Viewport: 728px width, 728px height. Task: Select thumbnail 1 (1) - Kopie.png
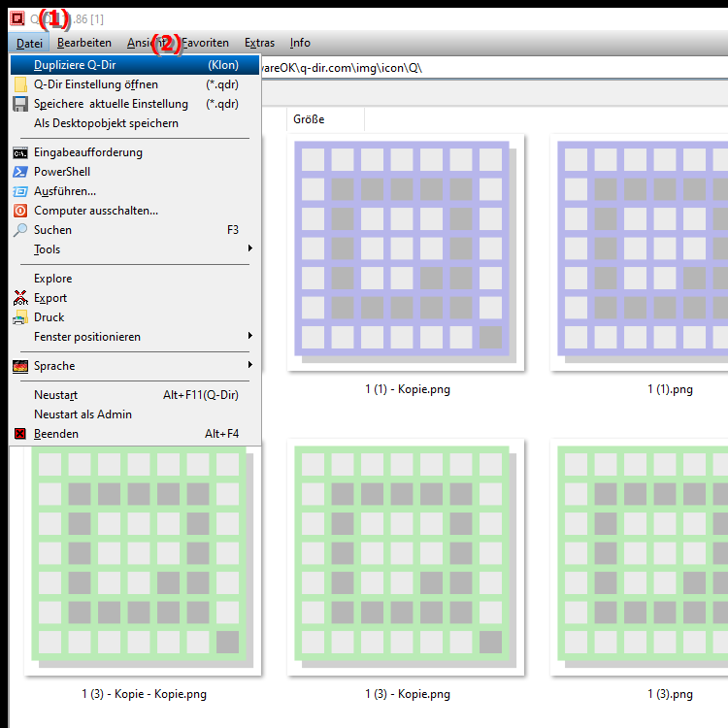pyautogui.click(x=406, y=252)
